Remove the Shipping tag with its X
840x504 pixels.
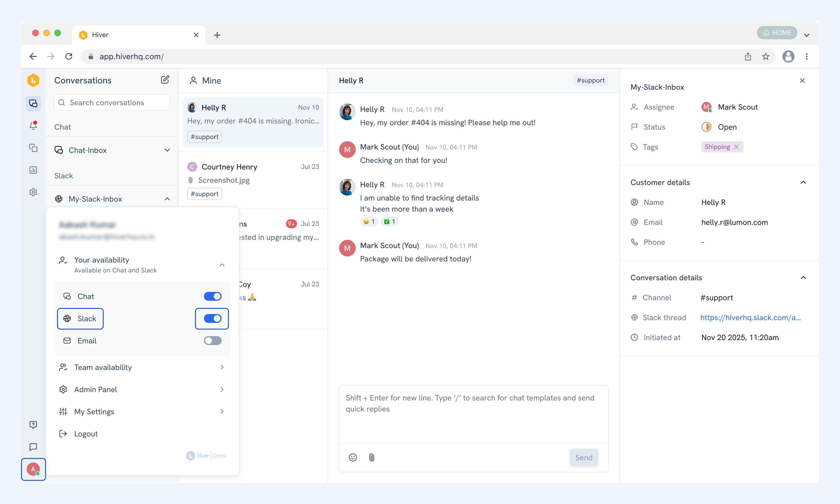736,147
